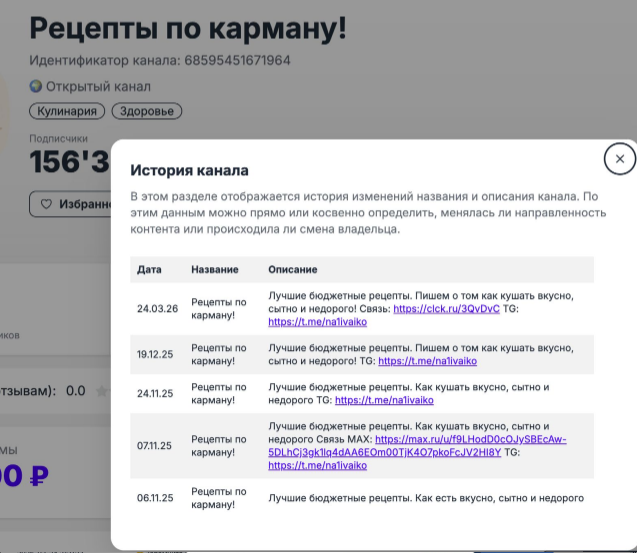This screenshot has height=553, width=637.
Task: Open the t.me link in the 24.03.26 row
Action: 317,322
